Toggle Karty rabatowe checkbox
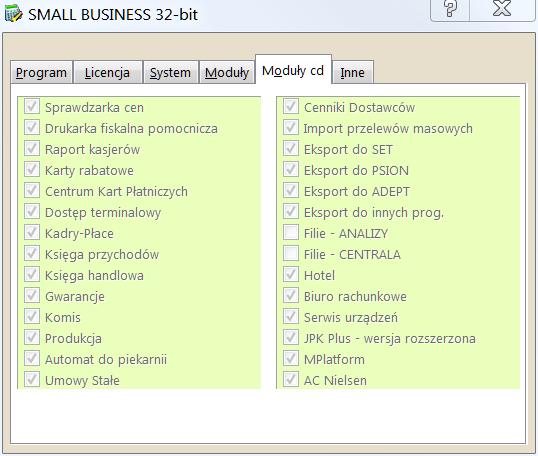Viewport: 538px width, 456px height. tap(32, 169)
